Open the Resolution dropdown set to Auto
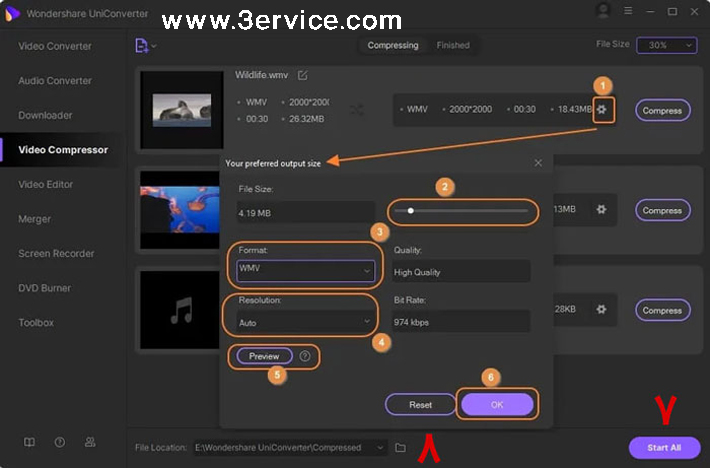This screenshot has width=710, height=468. (x=305, y=322)
